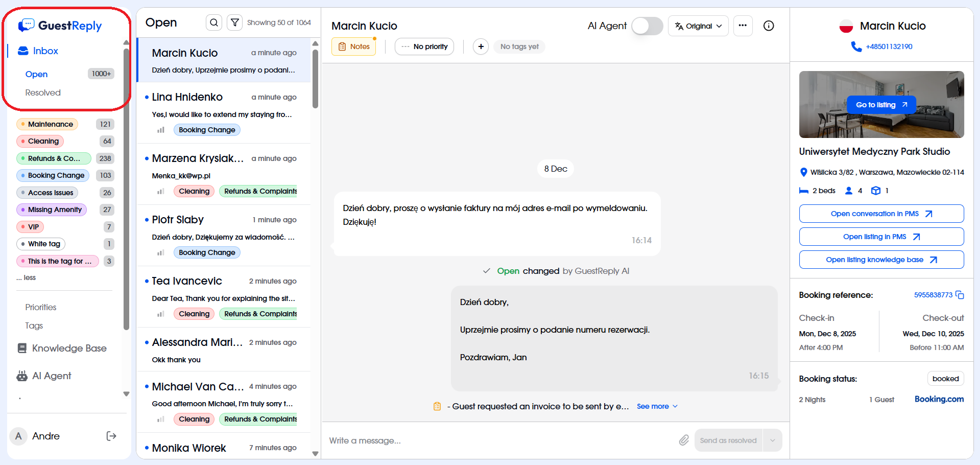980x465 pixels.
Task: Click the Go to listing button
Action: pos(881,105)
